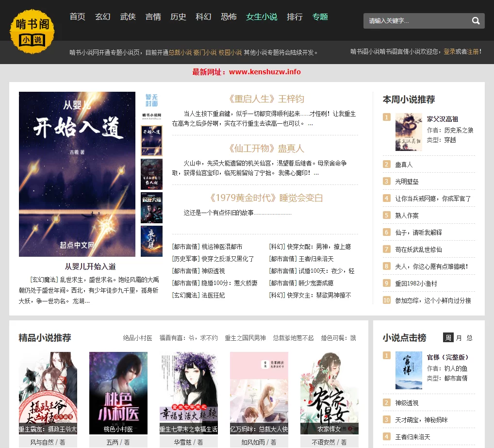Open the 官梯 book cover thumbnail
The image size is (494, 448).
pyautogui.click(x=409, y=370)
